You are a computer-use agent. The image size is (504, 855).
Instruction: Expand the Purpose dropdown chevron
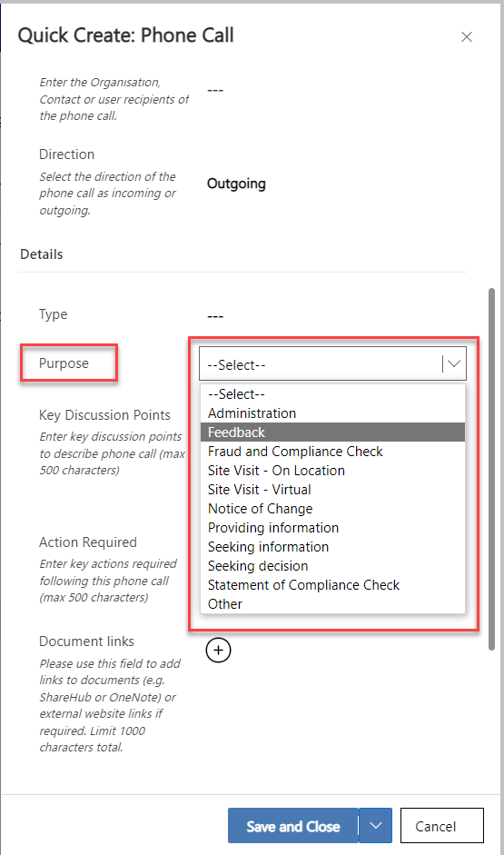[454, 363]
